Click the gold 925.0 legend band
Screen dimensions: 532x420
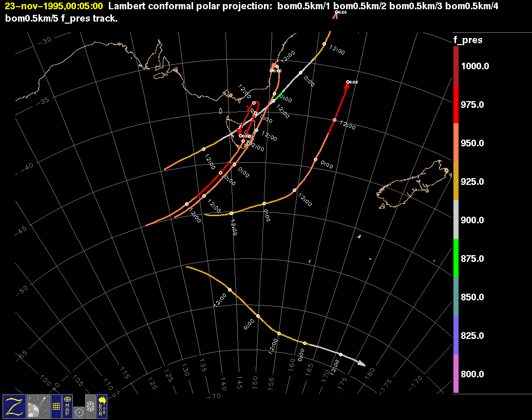point(456,181)
